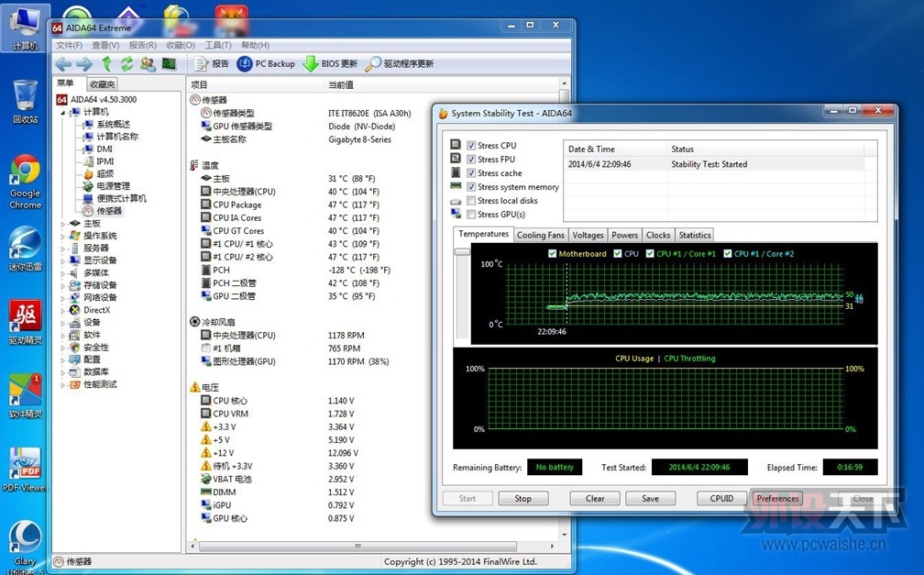Screen dimensions: 924x575
Task: Refresh the view with the green circular arrows icon
Action: coord(126,63)
